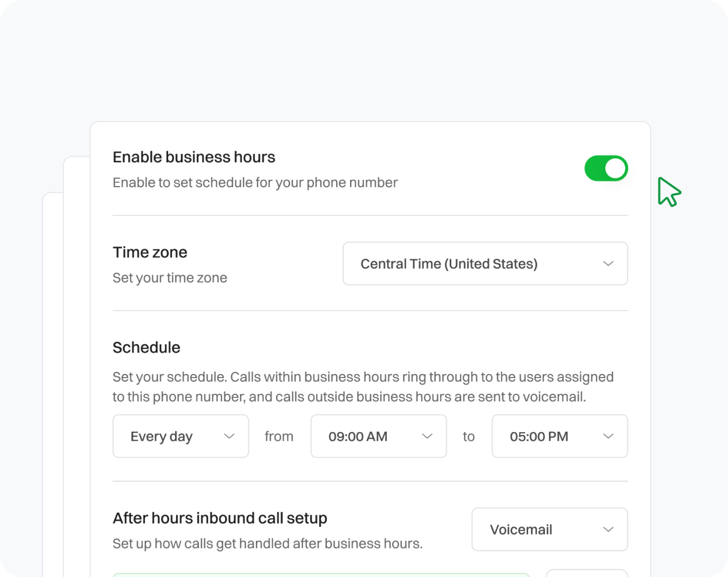Viewport: 728px width, 577px height.
Task: Click the chevron arrow beside Voicemail
Action: 608,529
